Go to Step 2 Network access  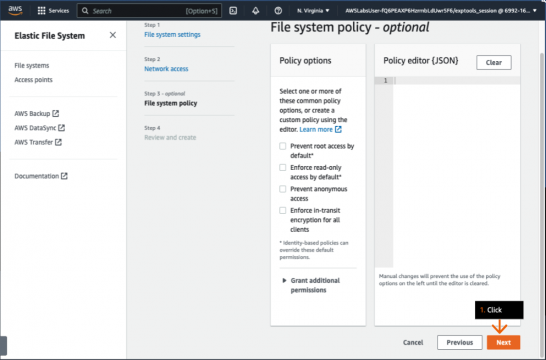click(x=166, y=69)
